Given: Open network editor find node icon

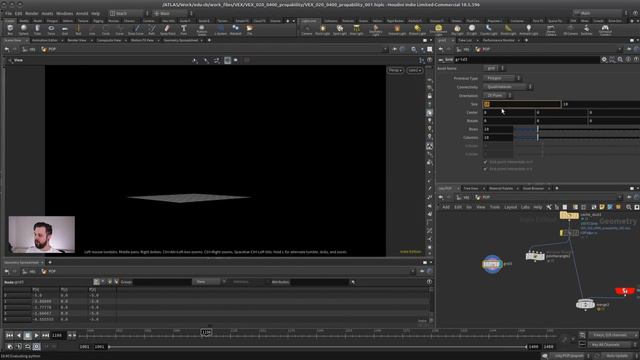Looking at the screenshot, I should tap(629, 207).
